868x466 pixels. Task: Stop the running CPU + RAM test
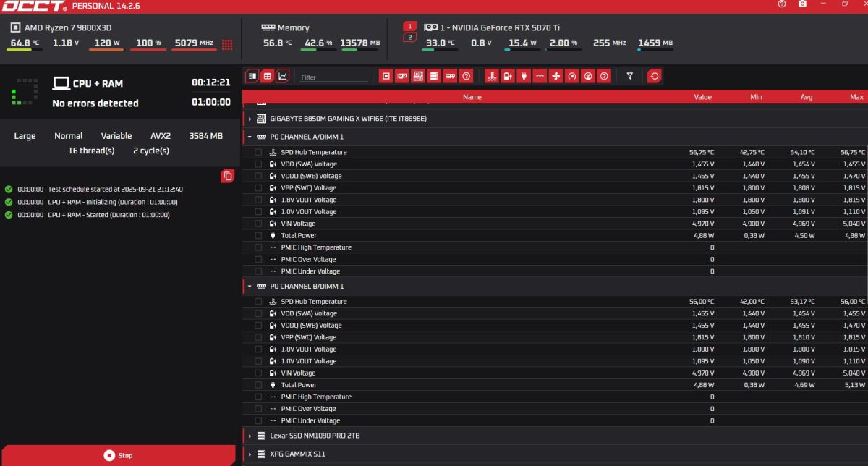coord(118,455)
